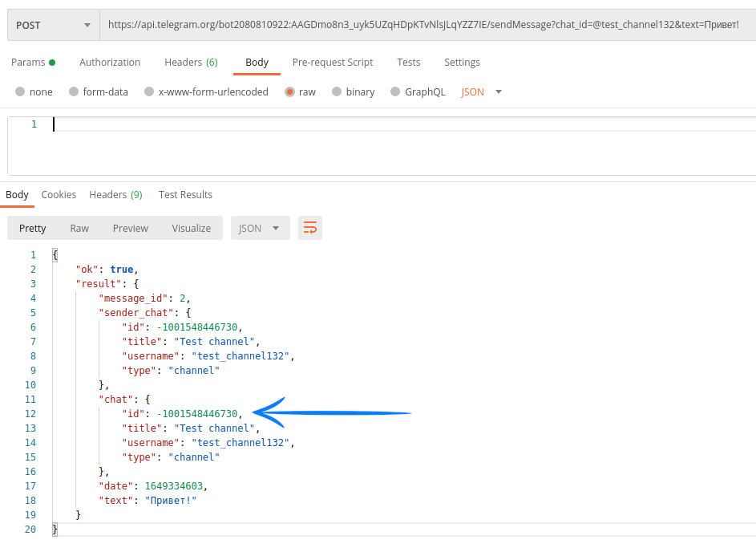Click "type": "channel" on line 9
Image resolution: width=756 pixels, height=548 pixels.
[x=171, y=371]
